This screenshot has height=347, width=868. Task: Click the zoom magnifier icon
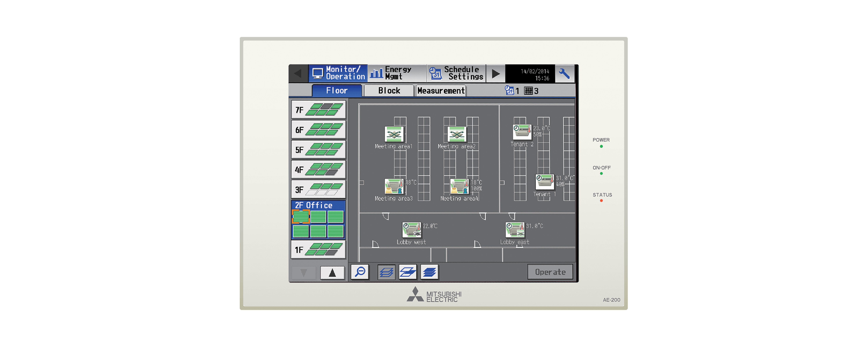coord(360,272)
